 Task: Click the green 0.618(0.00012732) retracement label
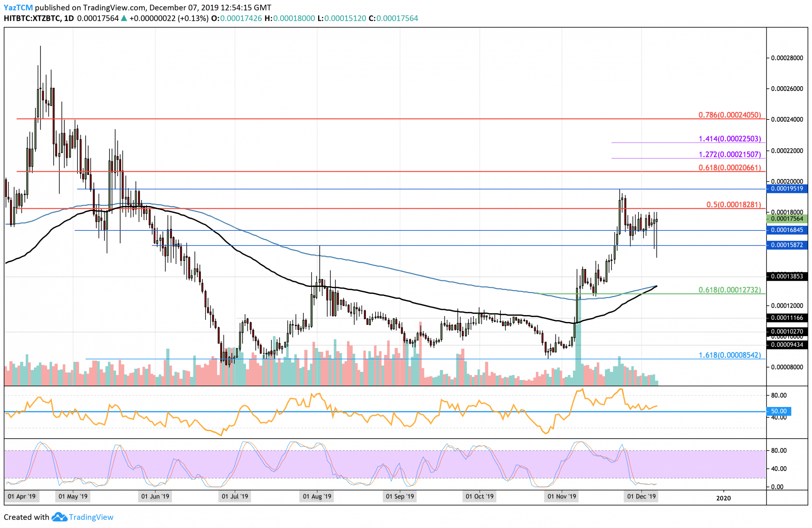tap(730, 290)
